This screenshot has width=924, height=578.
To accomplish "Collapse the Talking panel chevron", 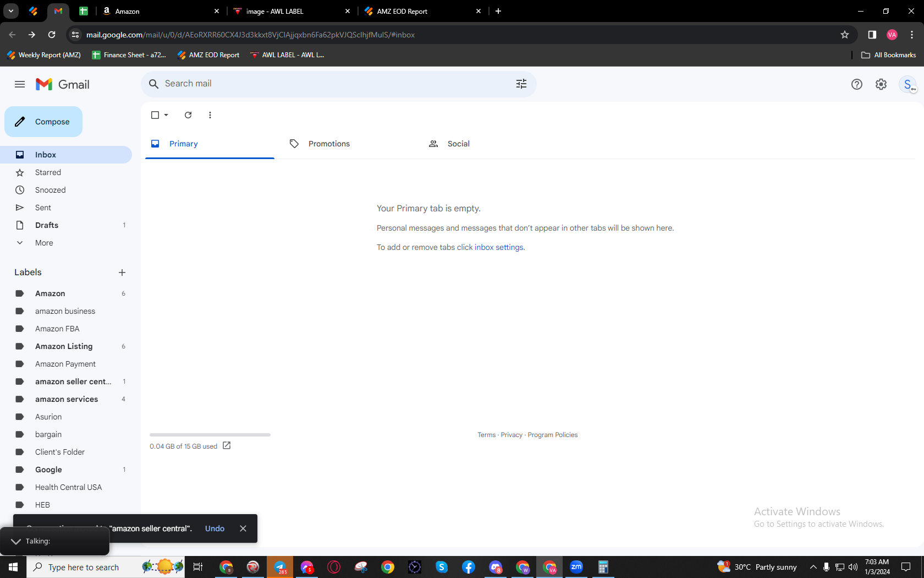I will pos(16,541).
